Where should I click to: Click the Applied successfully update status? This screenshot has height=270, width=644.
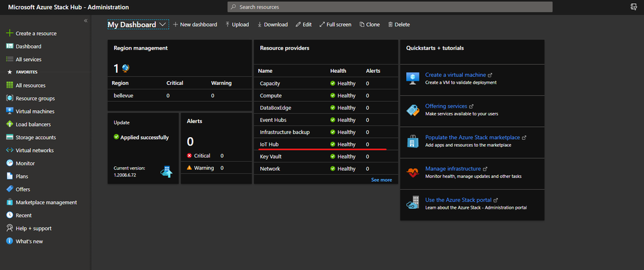point(141,137)
